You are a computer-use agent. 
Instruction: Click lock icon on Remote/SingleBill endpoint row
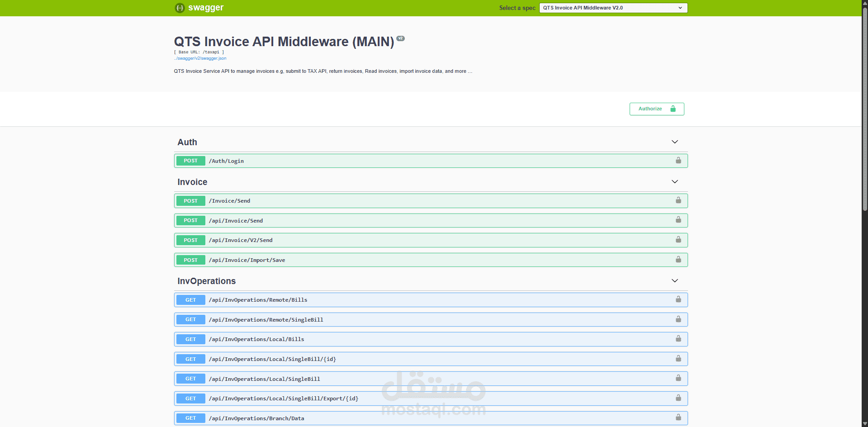point(678,319)
